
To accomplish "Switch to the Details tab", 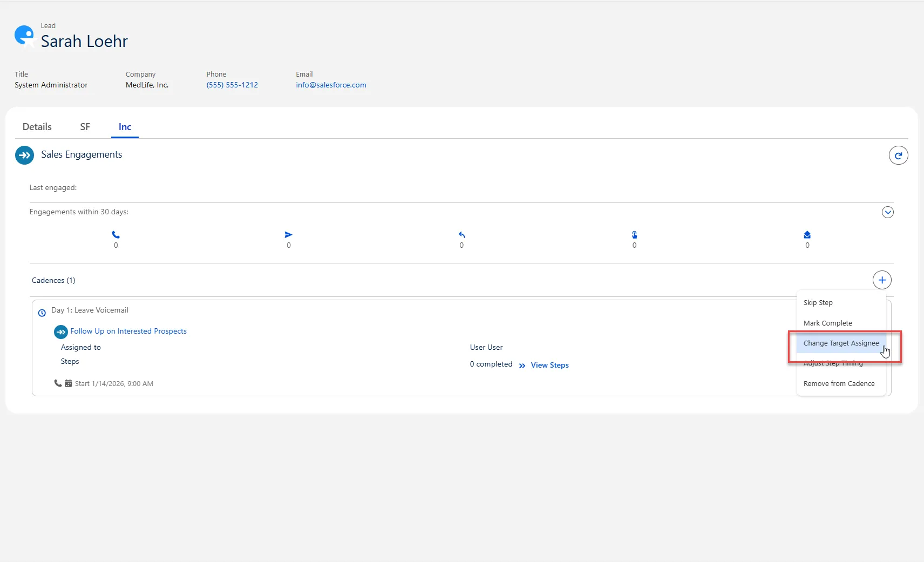I will coord(37,127).
